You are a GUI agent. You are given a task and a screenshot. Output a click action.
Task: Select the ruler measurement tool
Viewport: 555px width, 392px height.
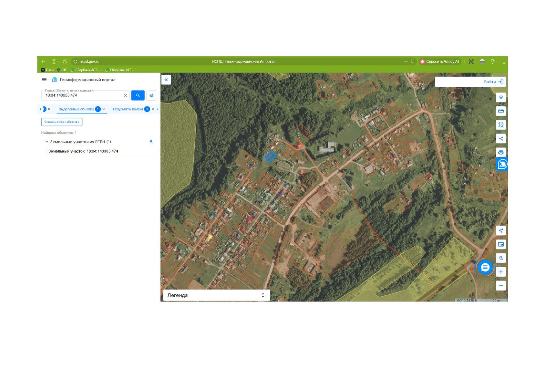[501, 111]
